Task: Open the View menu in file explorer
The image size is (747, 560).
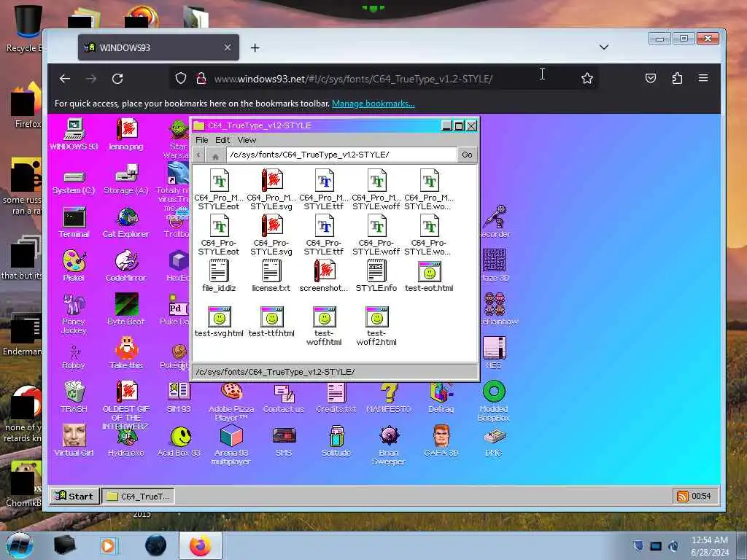Action: pyautogui.click(x=247, y=140)
